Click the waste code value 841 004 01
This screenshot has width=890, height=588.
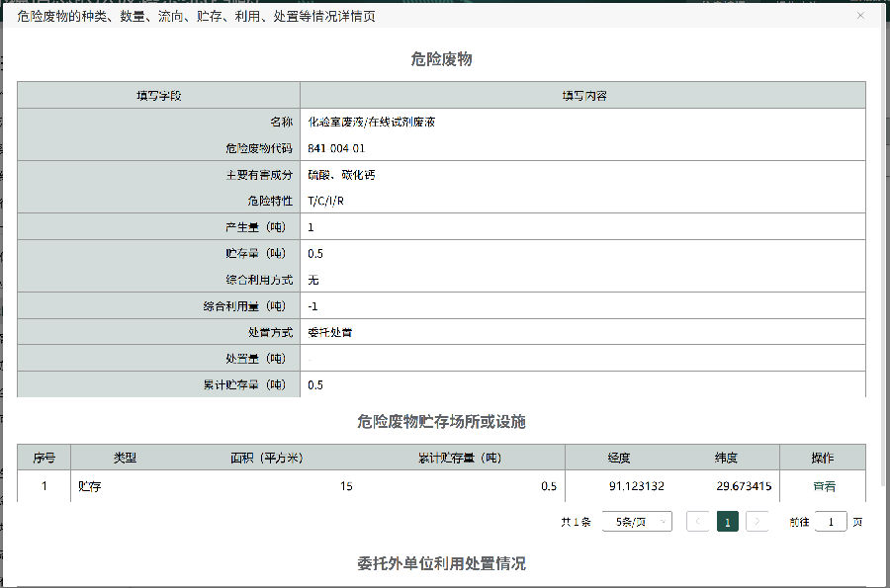(x=336, y=148)
